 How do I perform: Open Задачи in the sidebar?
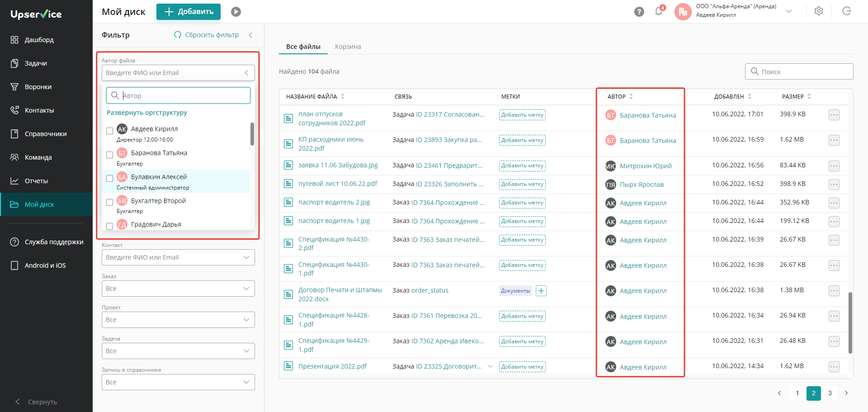coord(46,63)
